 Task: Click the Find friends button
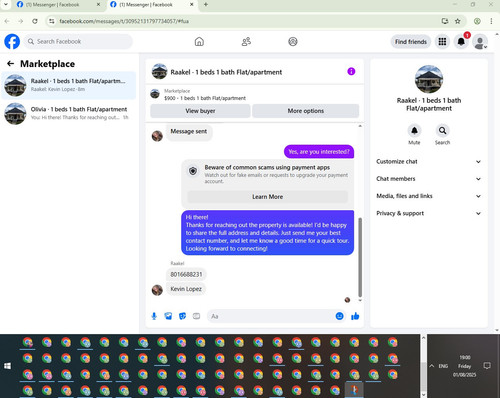coord(411,42)
